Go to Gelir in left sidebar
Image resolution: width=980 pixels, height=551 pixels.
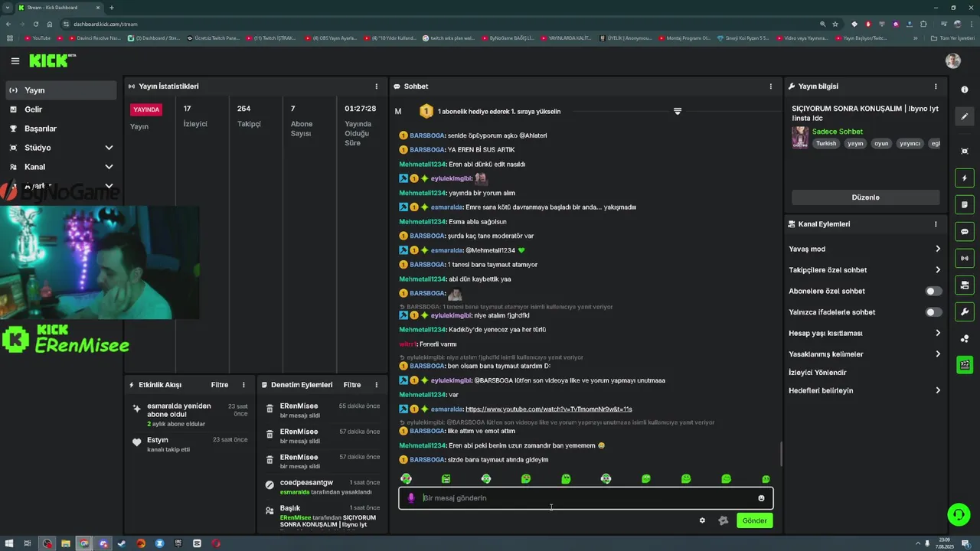[x=60, y=109]
